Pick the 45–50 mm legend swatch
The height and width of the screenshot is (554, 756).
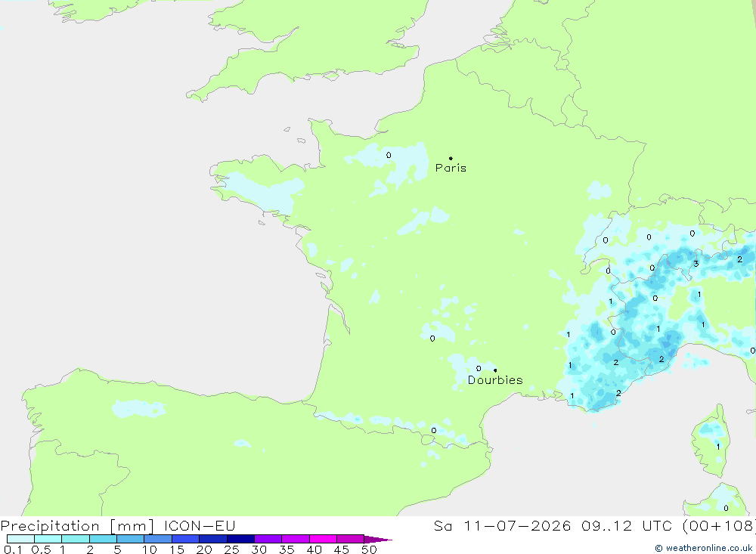(350, 539)
